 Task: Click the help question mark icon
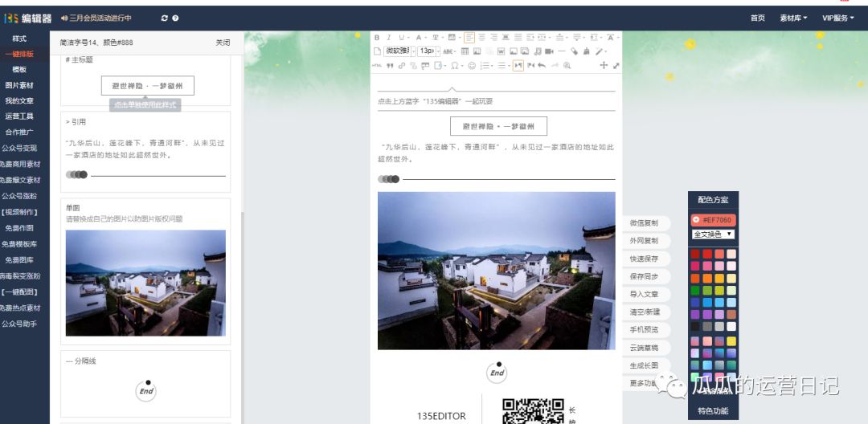[x=175, y=18]
